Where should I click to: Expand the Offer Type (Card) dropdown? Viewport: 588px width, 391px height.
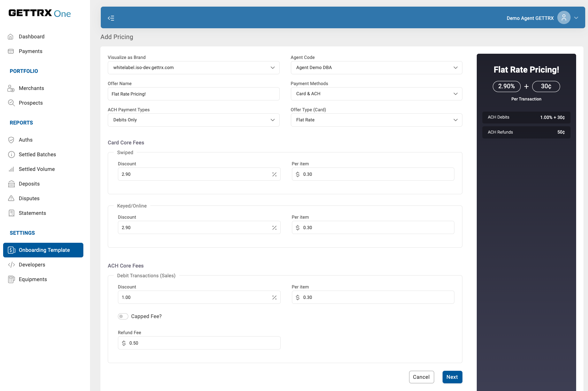(x=376, y=120)
